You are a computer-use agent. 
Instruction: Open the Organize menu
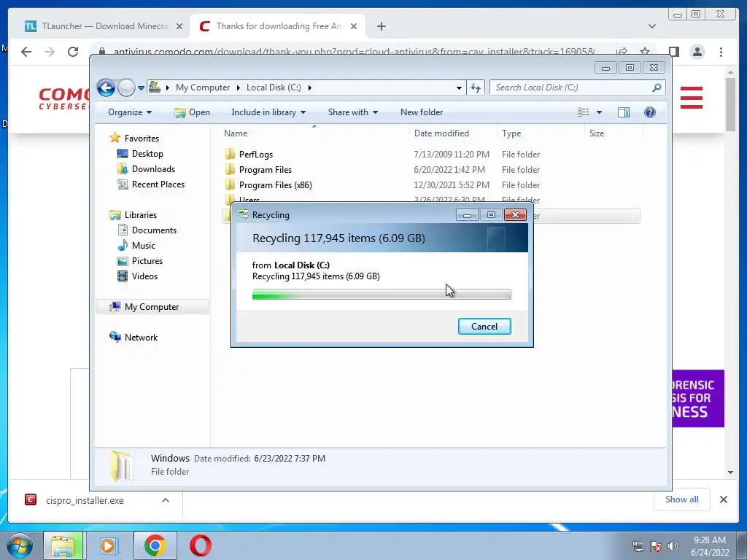click(x=130, y=112)
